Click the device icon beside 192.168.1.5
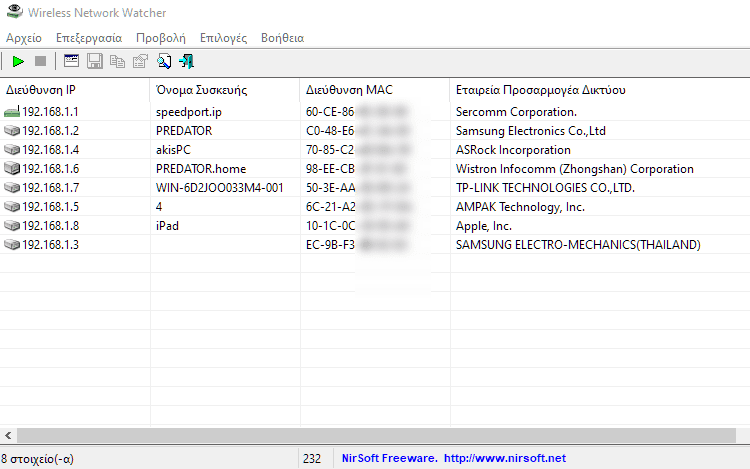 coord(12,207)
